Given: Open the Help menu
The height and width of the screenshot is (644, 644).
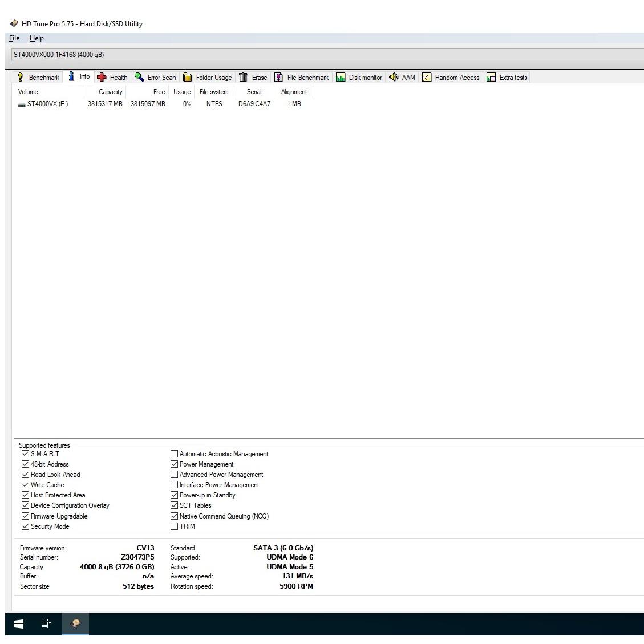Looking at the screenshot, I should pyautogui.click(x=37, y=38).
